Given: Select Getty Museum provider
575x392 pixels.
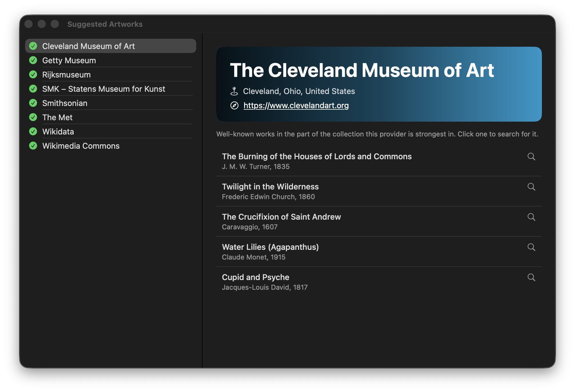Looking at the screenshot, I should pyautogui.click(x=111, y=60).
